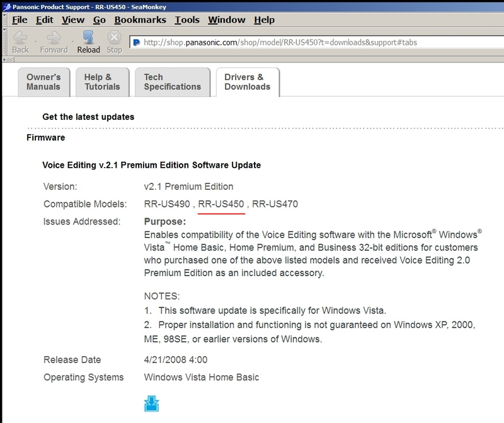Click the RR-US490 compatible model text
The height and width of the screenshot is (423, 504).
point(167,204)
